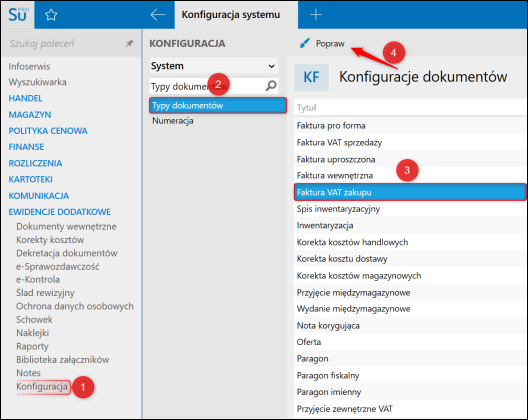528x420 pixels.
Task: Open Infoserwis link in sidebar
Action: pos(29,66)
